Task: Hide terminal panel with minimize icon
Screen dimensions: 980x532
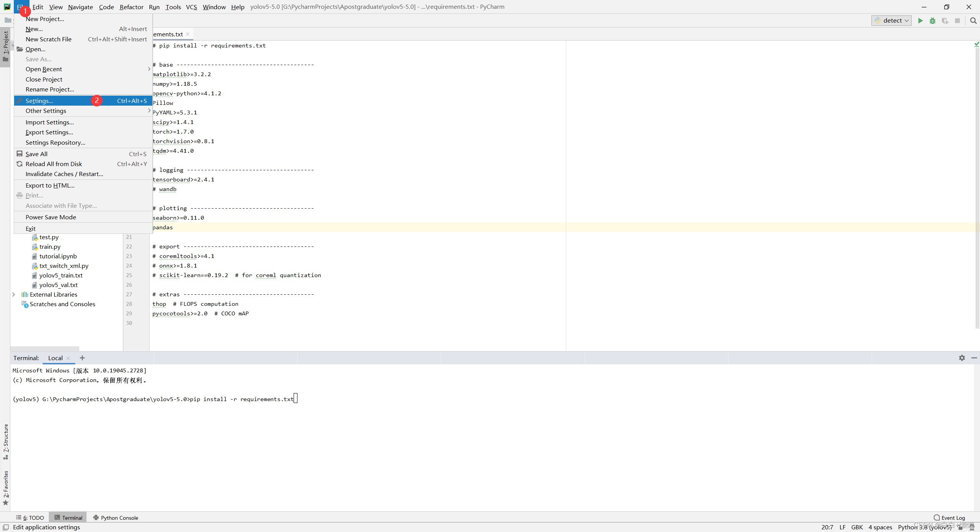Action: [974, 358]
